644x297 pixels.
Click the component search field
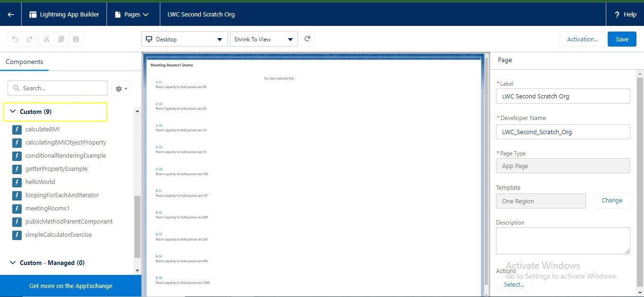click(58, 88)
